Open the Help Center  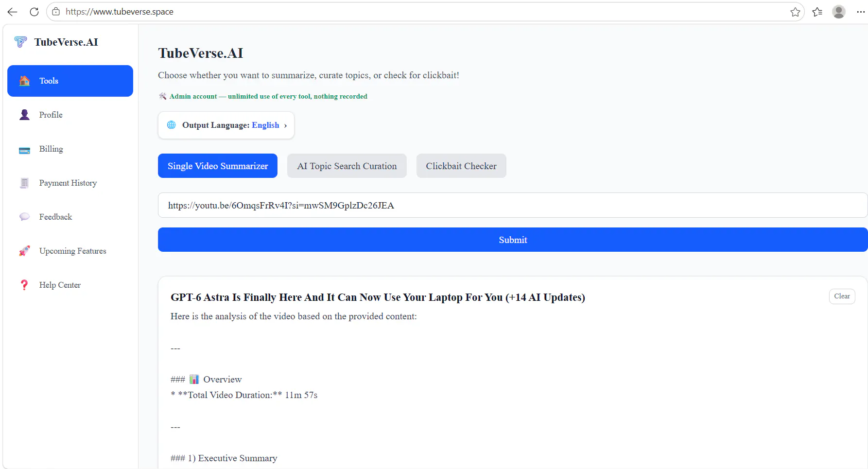click(x=70, y=285)
